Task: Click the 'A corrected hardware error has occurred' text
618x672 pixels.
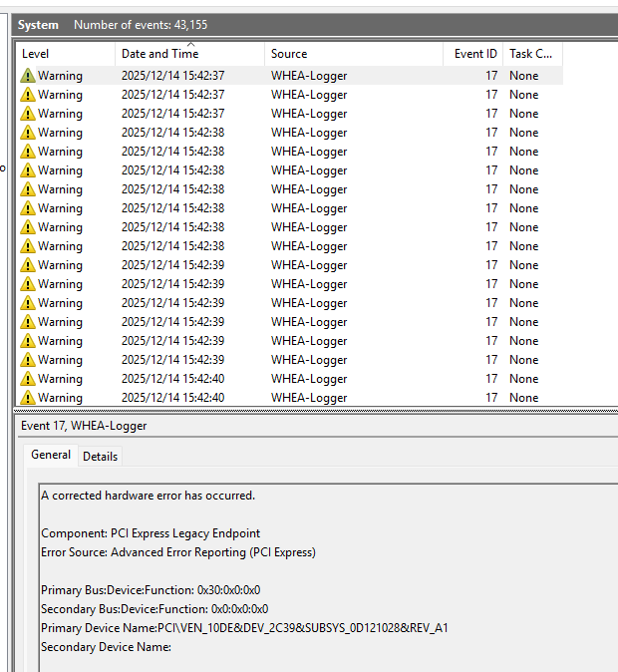Action: tap(148, 496)
